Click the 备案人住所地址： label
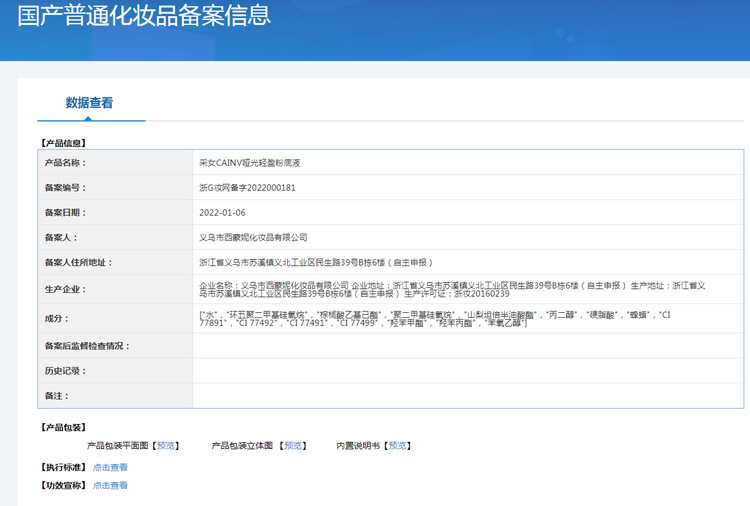This screenshot has width=750, height=506. [78, 263]
